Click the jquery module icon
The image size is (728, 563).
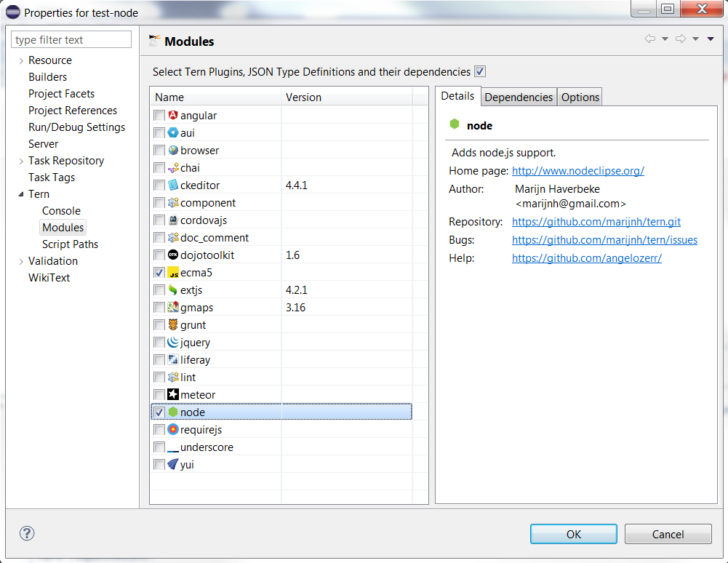[x=172, y=342]
